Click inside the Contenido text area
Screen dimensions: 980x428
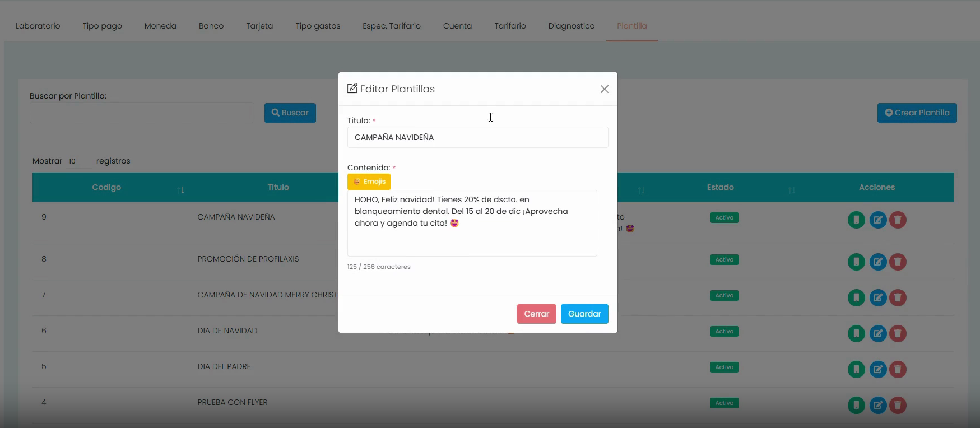[x=472, y=223]
